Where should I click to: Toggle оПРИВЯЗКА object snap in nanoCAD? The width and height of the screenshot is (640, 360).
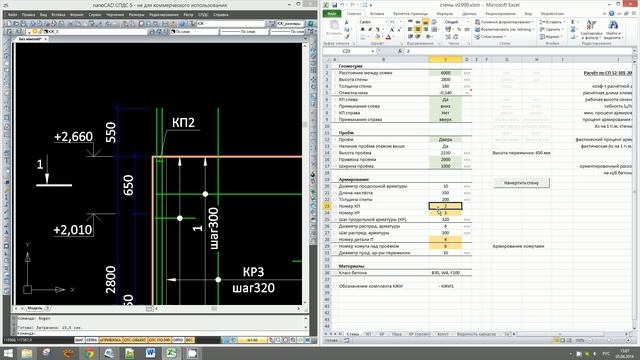tap(110, 340)
